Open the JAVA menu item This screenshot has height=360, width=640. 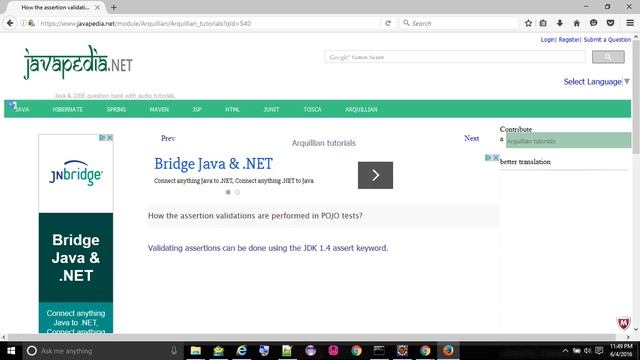point(22,109)
